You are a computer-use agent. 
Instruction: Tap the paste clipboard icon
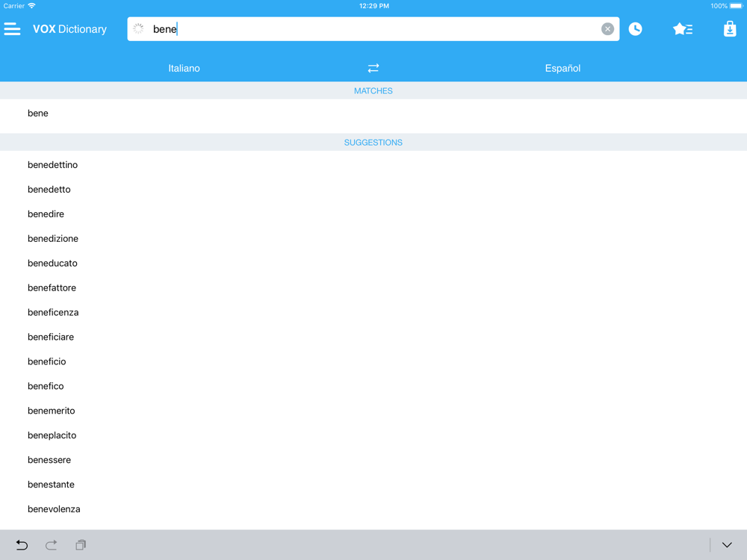(81, 545)
